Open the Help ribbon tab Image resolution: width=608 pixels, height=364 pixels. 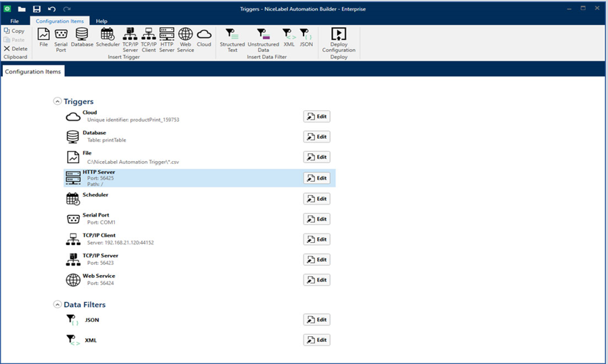point(102,21)
